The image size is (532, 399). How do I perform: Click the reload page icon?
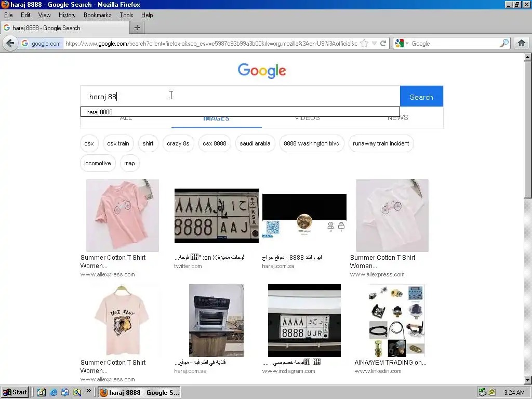click(x=383, y=44)
